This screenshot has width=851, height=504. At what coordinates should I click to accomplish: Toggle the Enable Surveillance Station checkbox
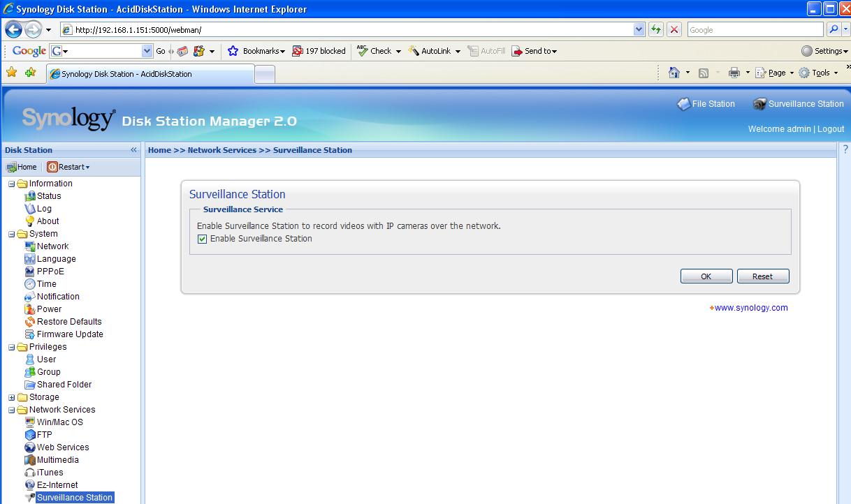click(203, 239)
